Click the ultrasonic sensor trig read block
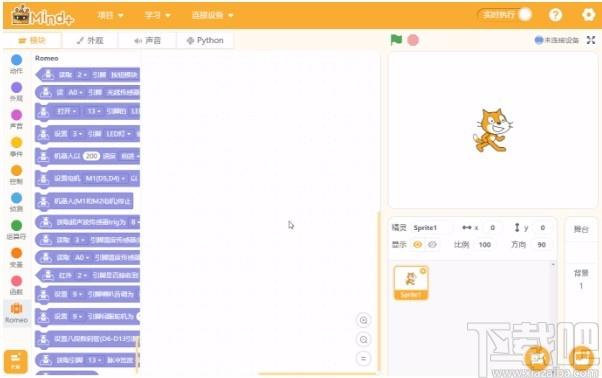 coord(88,222)
